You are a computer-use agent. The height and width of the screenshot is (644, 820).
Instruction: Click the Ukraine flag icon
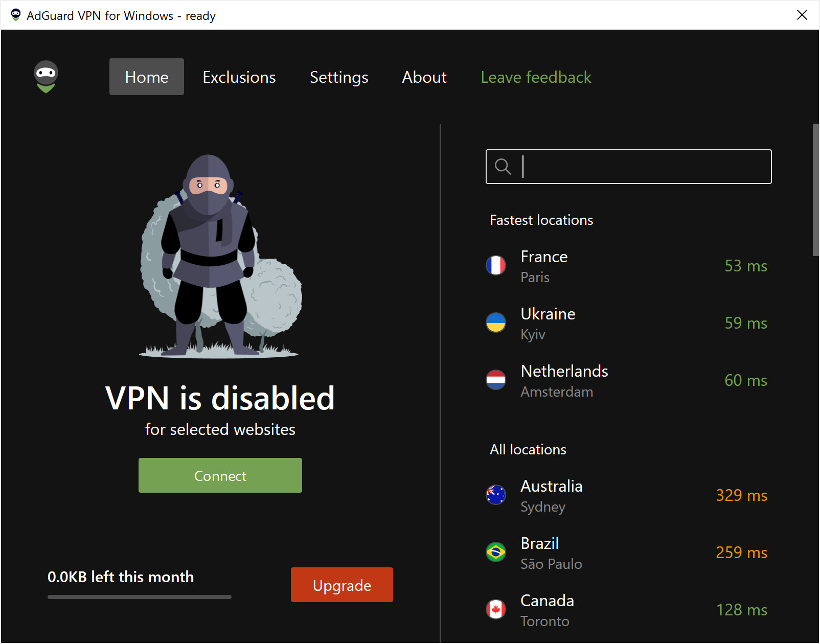click(x=495, y=323)
